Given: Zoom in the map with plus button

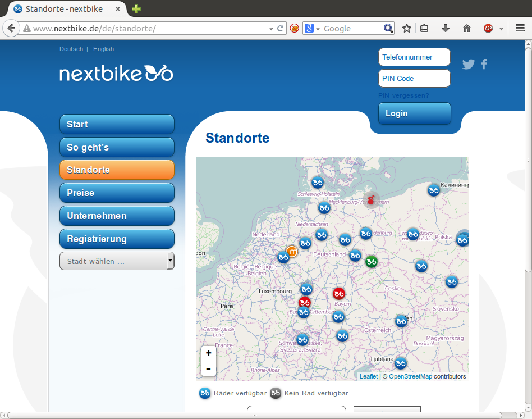Looking at the screenshot, I should 209,353.
